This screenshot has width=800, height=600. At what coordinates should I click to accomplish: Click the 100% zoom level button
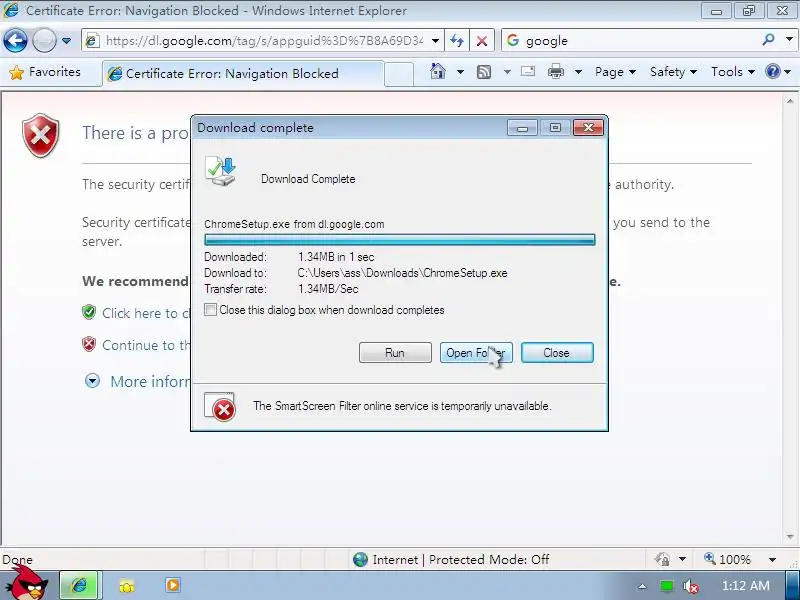coord(728,560)
